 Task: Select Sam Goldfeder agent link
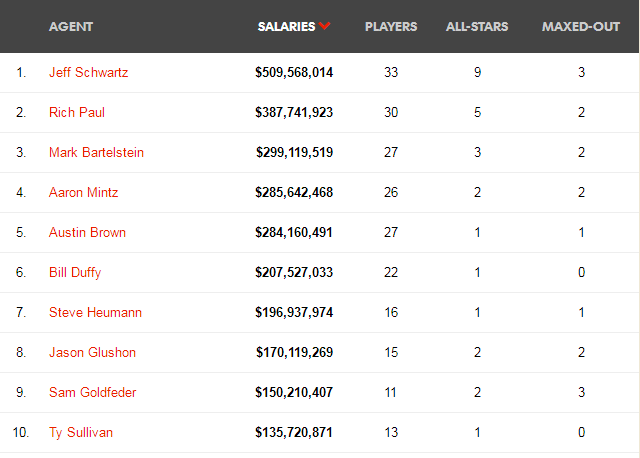93,392
